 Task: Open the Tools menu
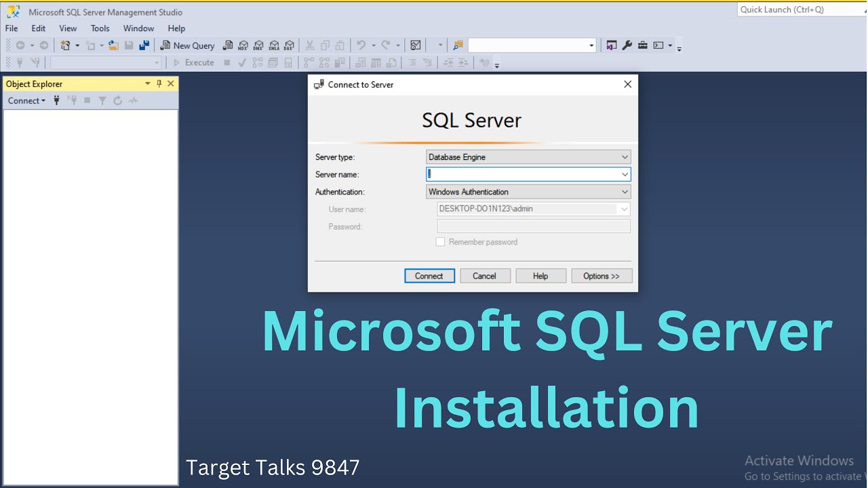(100, 28)
